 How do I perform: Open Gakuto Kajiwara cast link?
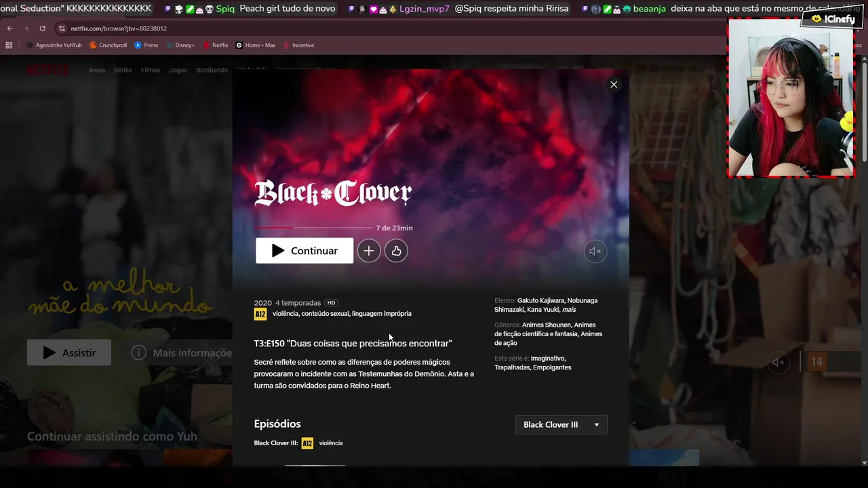pyautogui.click(x=540, y=300)
